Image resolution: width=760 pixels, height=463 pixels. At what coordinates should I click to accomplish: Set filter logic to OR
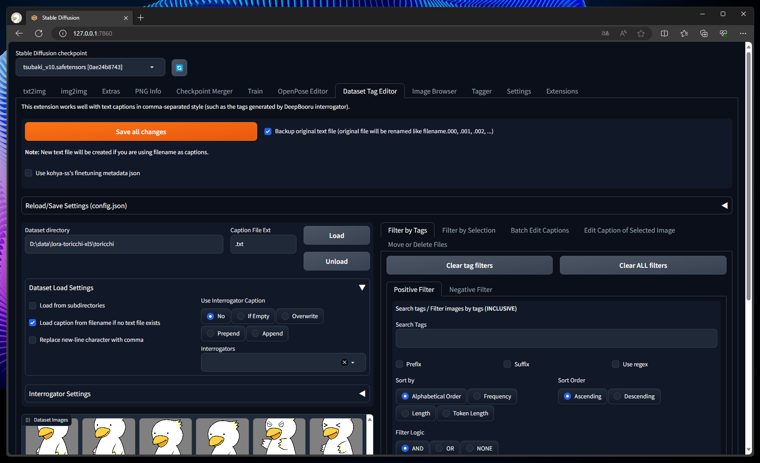[445, 448]
